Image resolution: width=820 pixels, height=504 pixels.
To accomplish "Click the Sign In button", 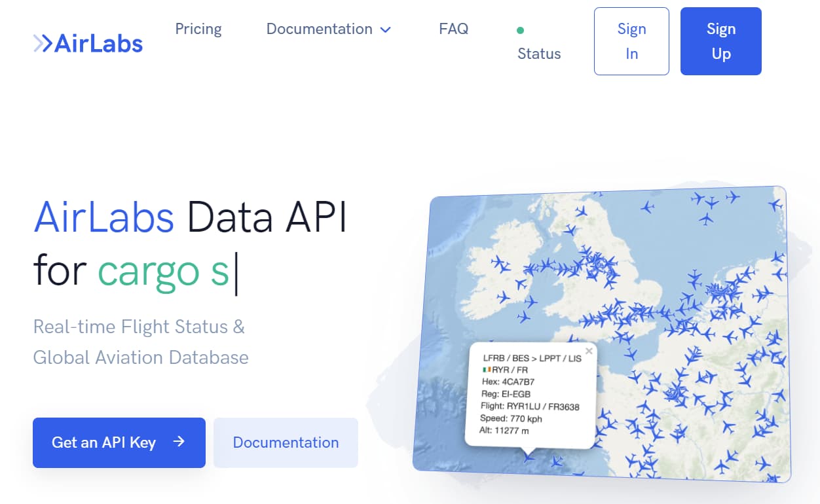I will 631,41.
